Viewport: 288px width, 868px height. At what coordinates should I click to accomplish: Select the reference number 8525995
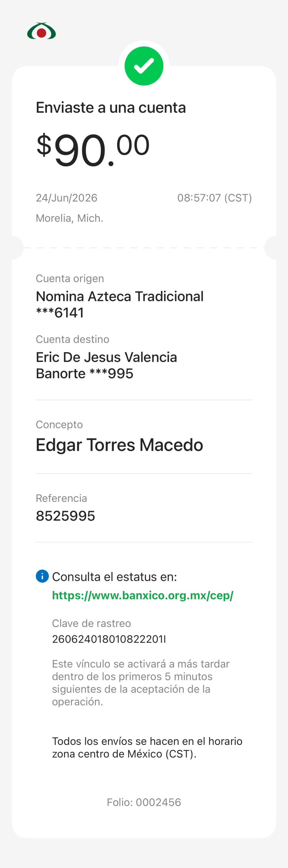(x=65, y=516)
